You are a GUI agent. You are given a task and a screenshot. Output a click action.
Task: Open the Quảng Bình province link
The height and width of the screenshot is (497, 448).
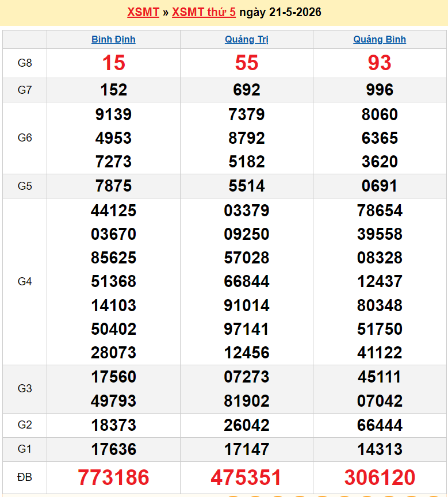coord(380,39)
